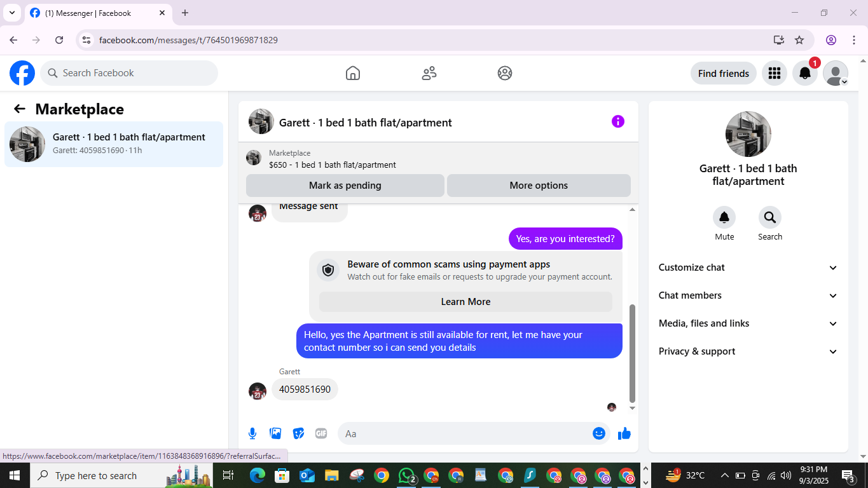Open the Friends icon in the top navigation
868x488 pixels.
(429, 73)
